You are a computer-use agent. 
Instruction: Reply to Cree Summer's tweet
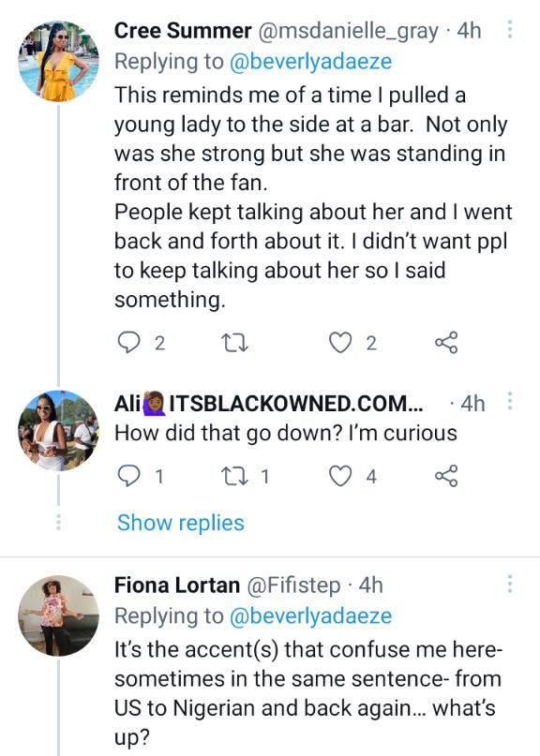[x=128, y=343]
